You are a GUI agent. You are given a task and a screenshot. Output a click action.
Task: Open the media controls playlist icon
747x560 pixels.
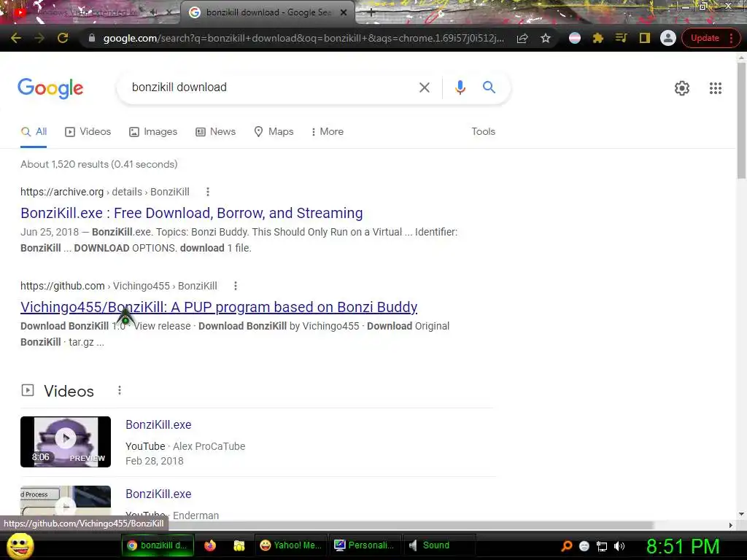click(x=621, y=38)
